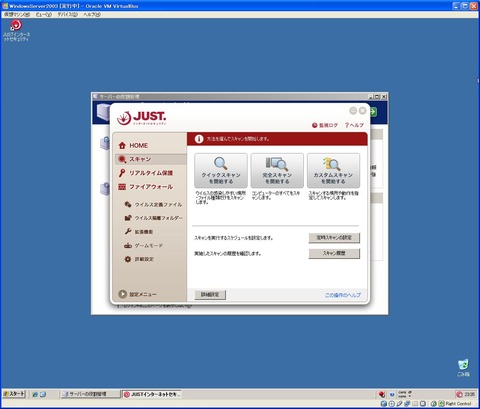480x409 pixels.
Task: Click Internet Explorer quick launch icon
Action: [35, 394]
